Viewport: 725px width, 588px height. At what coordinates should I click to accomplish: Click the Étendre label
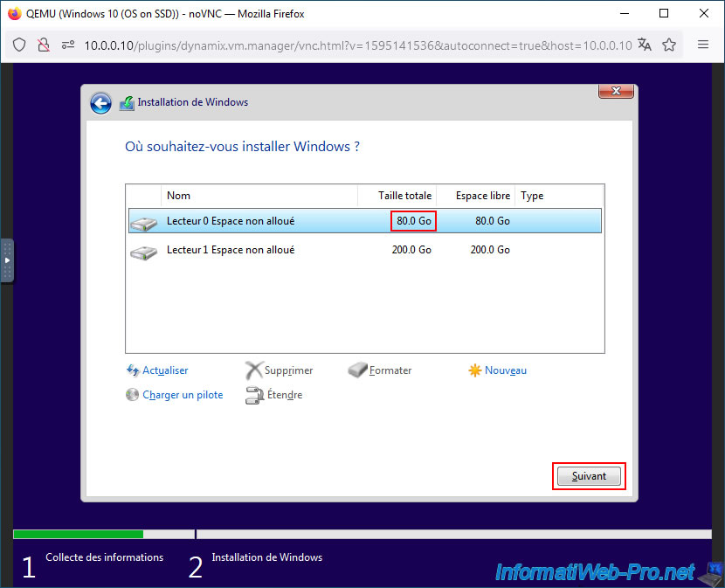[285, 395]
